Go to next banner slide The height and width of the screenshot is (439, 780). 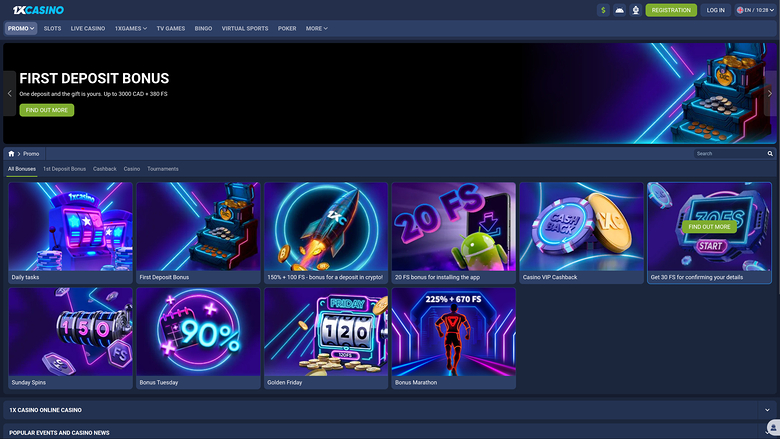pyautogui.click(x=770, y=93)
